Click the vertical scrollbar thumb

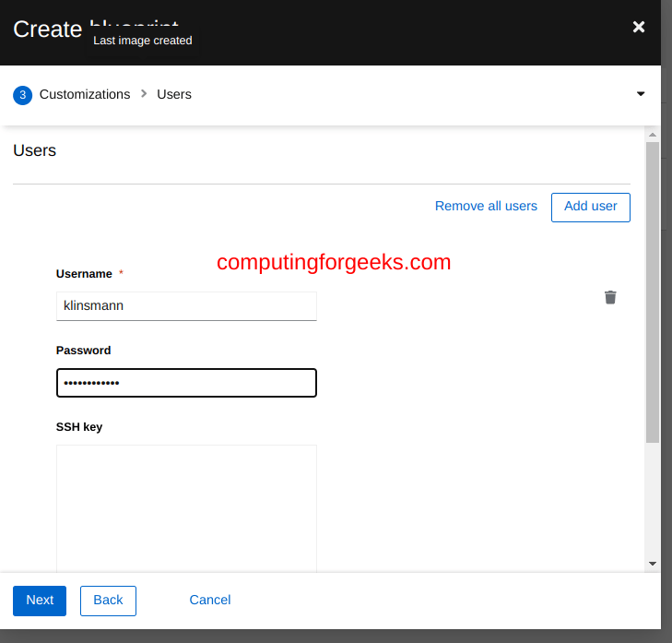653,292
